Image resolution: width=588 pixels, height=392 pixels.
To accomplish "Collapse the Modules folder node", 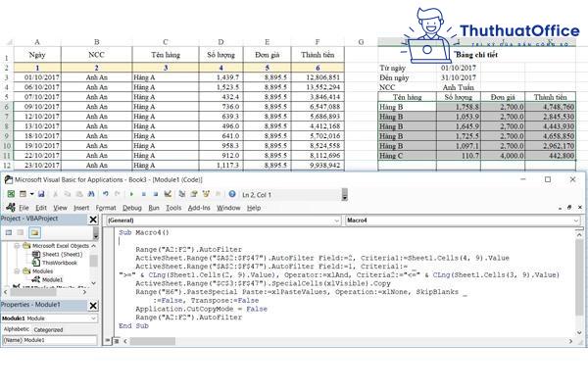I will point(17,270).
